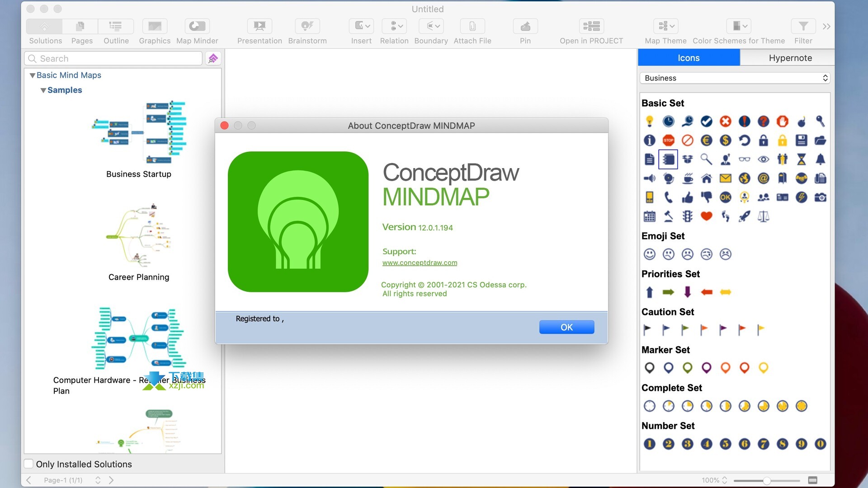Image resolution: width=868 pixels, height=488 pixels.
Task: Show more toolbar items chevron
Action: 826,27
